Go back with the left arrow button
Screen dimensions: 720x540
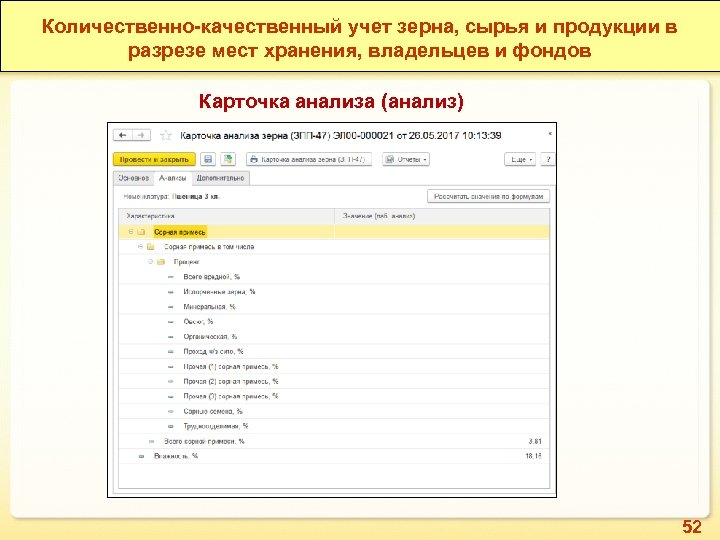point(123,135)
